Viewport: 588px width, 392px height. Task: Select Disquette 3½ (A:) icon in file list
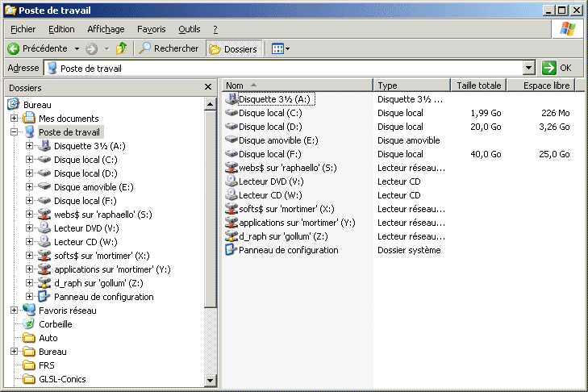click(x=232, y=99)
